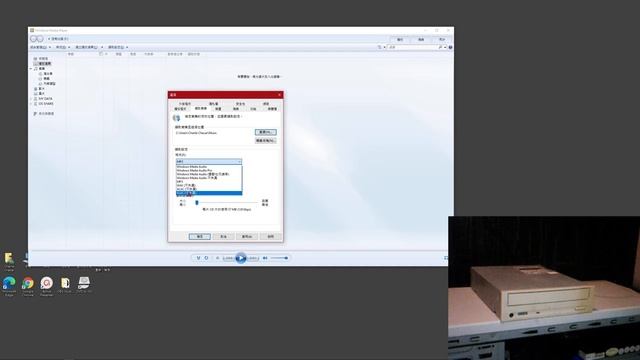Screen dimensions: 640x360
Task: Choose highlighted FLAC lossless format
Action: pos(209,193)
